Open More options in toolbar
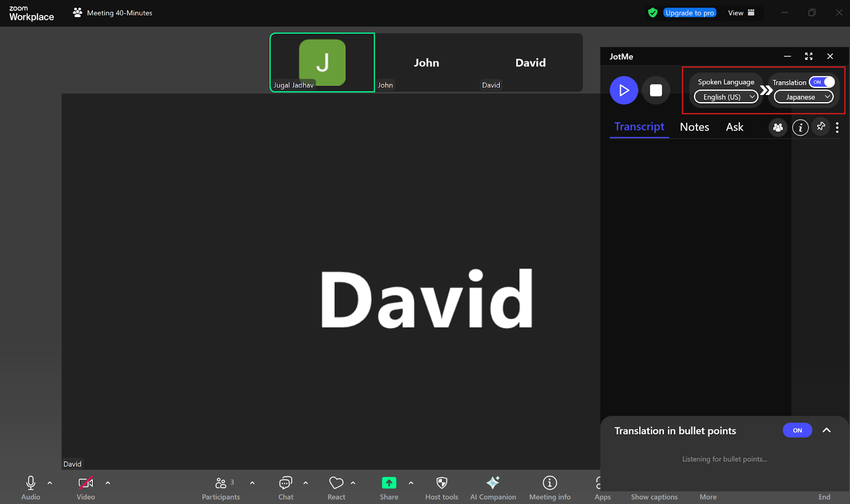The image size is (850, 504). [x=708, y=497]
